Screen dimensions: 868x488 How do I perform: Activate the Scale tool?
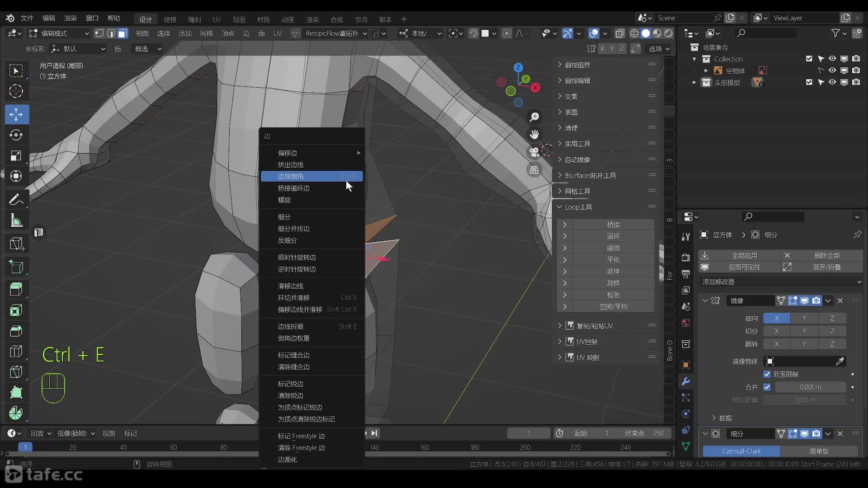[16, 156]
